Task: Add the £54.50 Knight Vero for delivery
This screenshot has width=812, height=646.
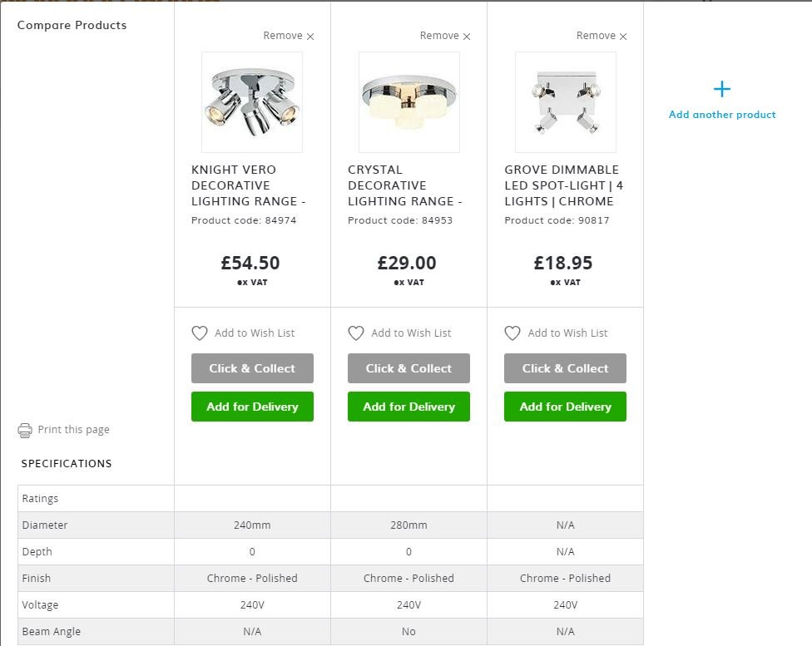Action: click(252, 407)
